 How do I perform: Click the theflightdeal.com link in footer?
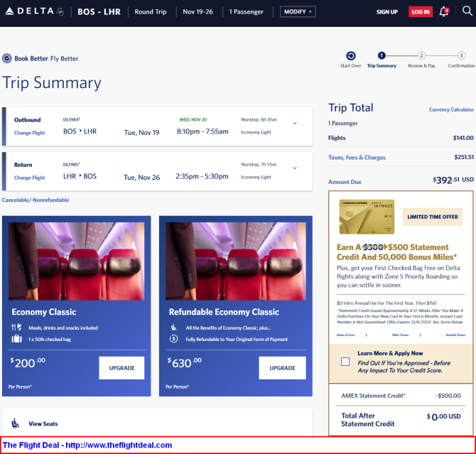click(x=119, y=445)
